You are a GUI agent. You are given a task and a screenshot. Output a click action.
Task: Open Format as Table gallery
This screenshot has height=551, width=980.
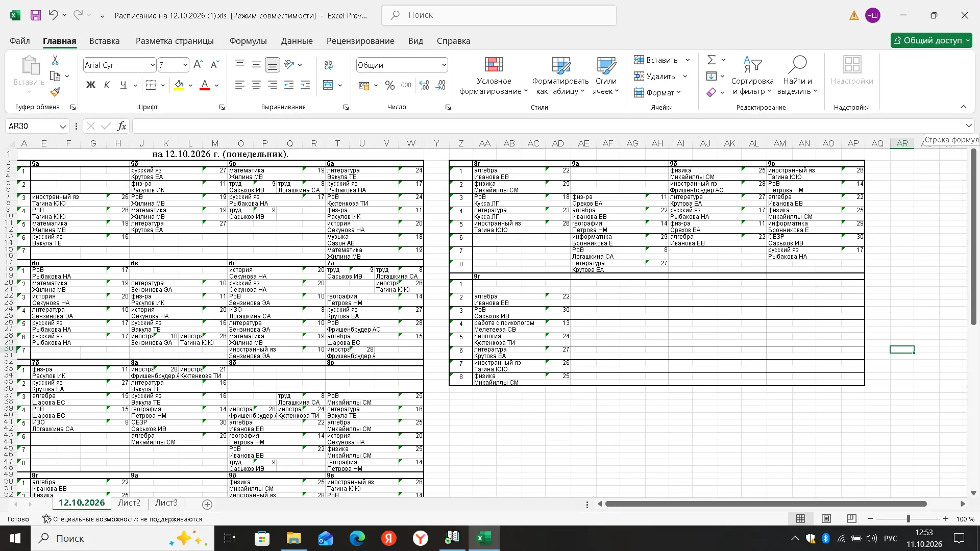point(560,76)
